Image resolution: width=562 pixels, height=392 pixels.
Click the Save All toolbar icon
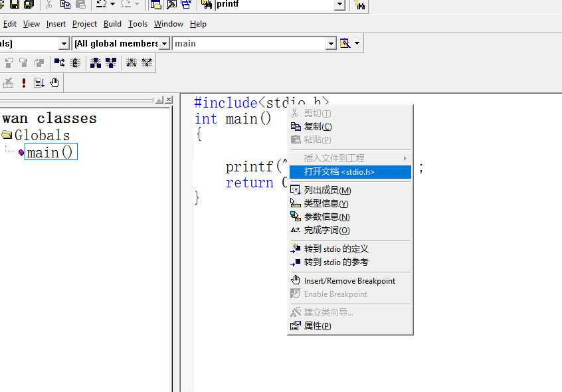coord(29,5)
